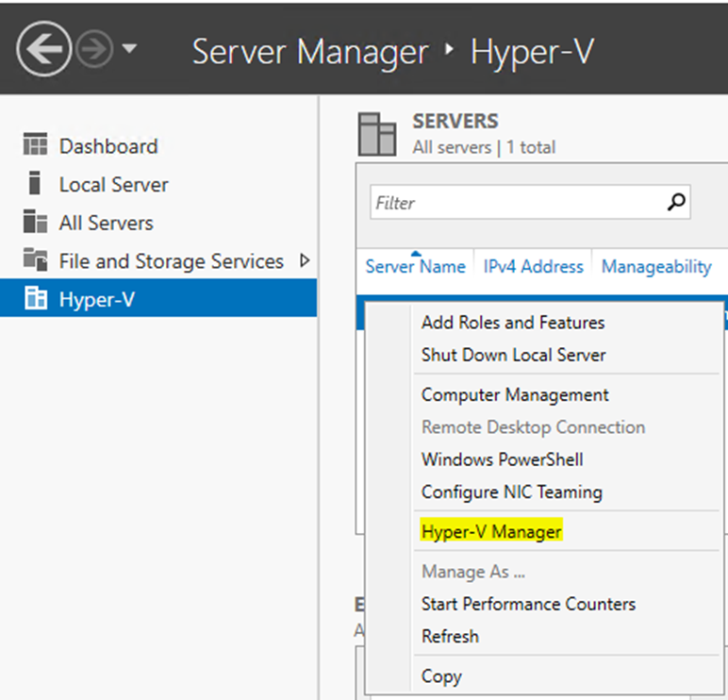
Task: Open Dashboard from the sidebar
Action: 108,146
